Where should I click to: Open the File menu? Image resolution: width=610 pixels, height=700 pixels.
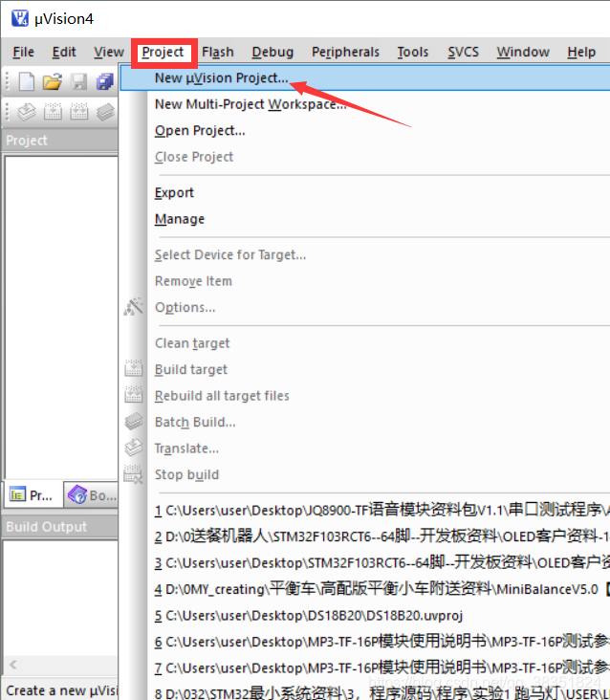click(23, 53)
